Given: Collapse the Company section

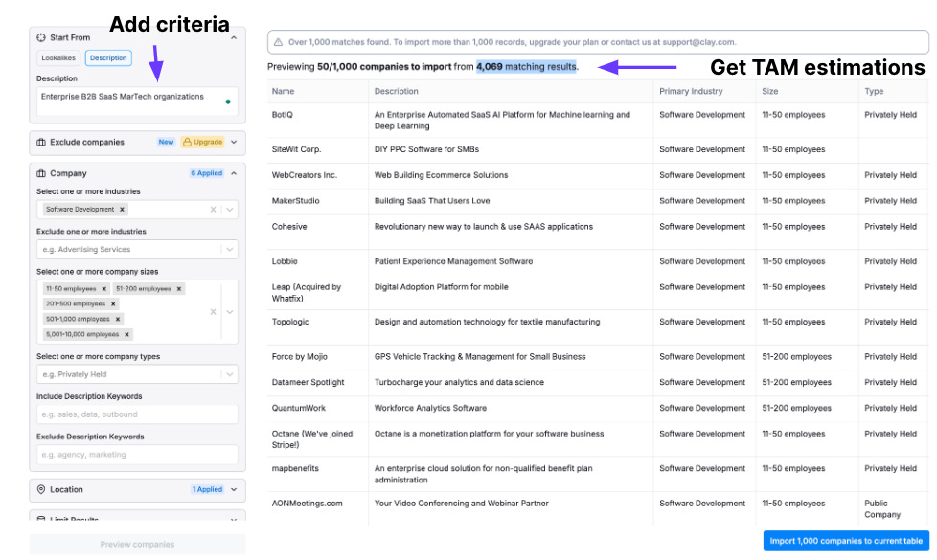Looking at the screenshot, I should coord(234,173).
